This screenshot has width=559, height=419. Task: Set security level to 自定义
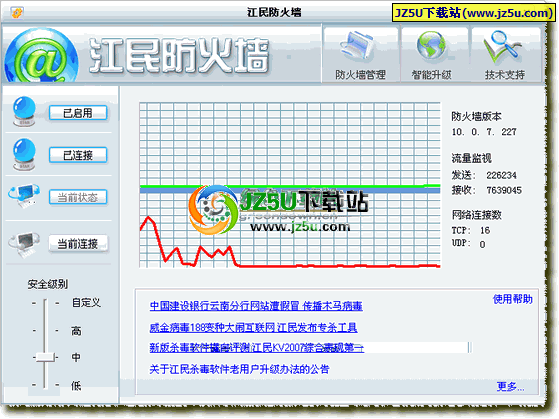click(x=86, y=303)
